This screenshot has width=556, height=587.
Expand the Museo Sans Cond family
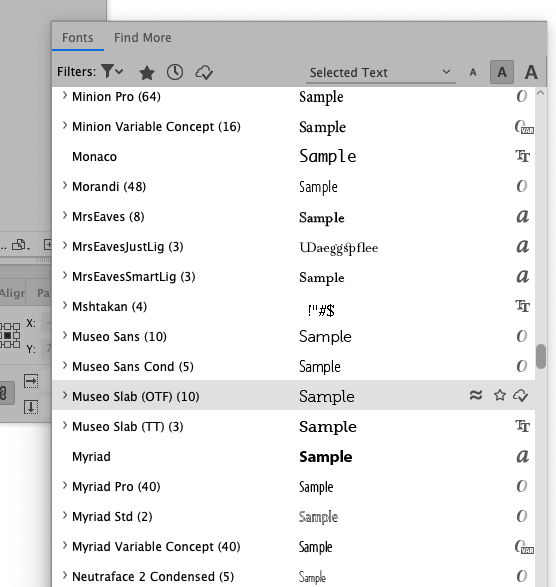[65, 365]
